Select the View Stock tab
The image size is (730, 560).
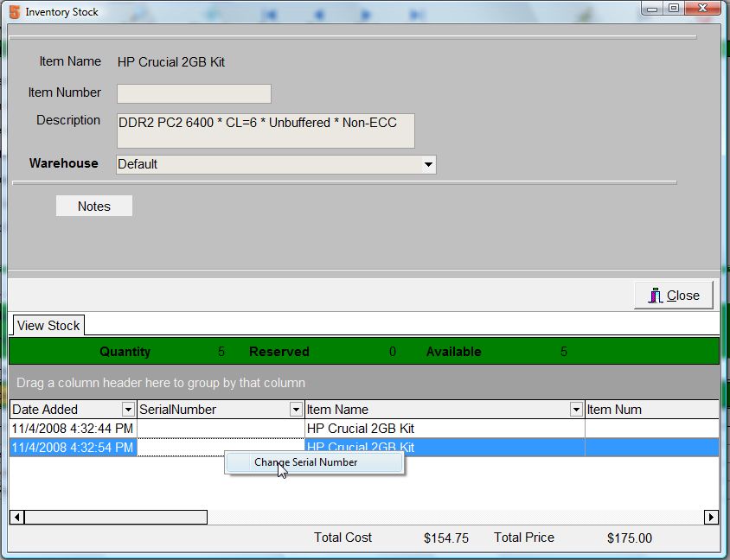pos(48,326)
